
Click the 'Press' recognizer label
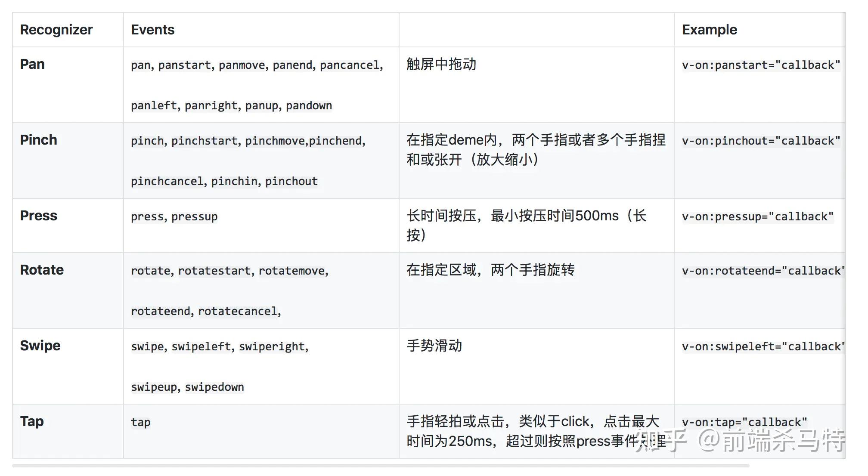tap(39, 215)
